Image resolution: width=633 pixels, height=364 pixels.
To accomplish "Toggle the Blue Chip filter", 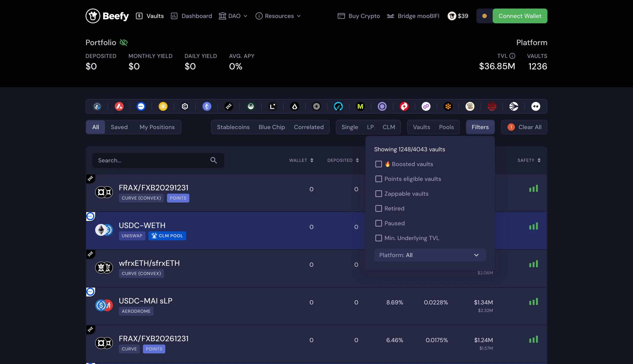I will click(x=271, y=127).
